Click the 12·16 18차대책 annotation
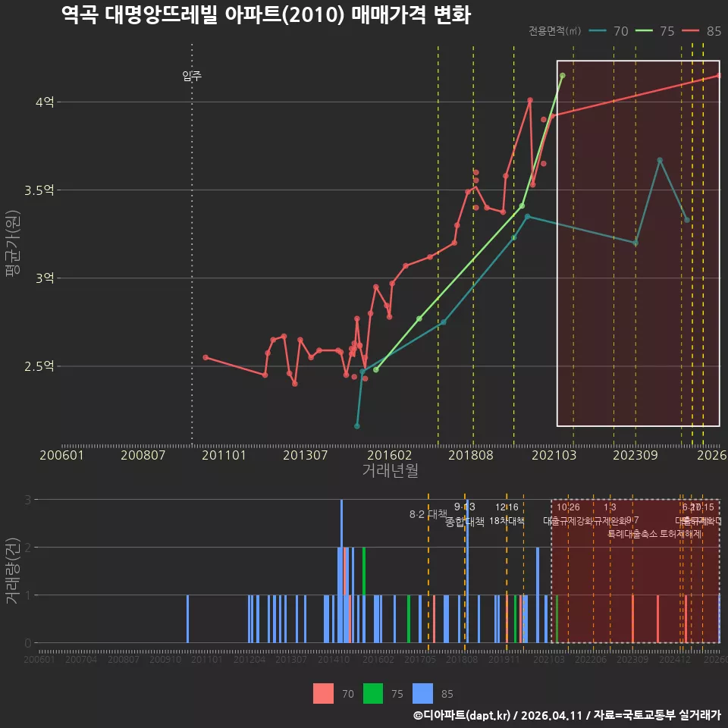Image resolution: width=728 pixels, height=728 pixels. point(507,514)
